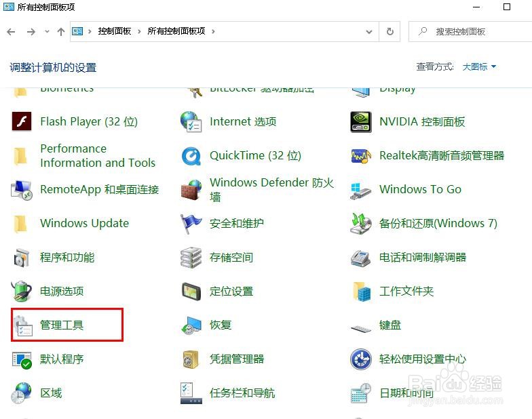Click the 存储空间 drives icon
The image size is (532, 419).
click(191, 258)
